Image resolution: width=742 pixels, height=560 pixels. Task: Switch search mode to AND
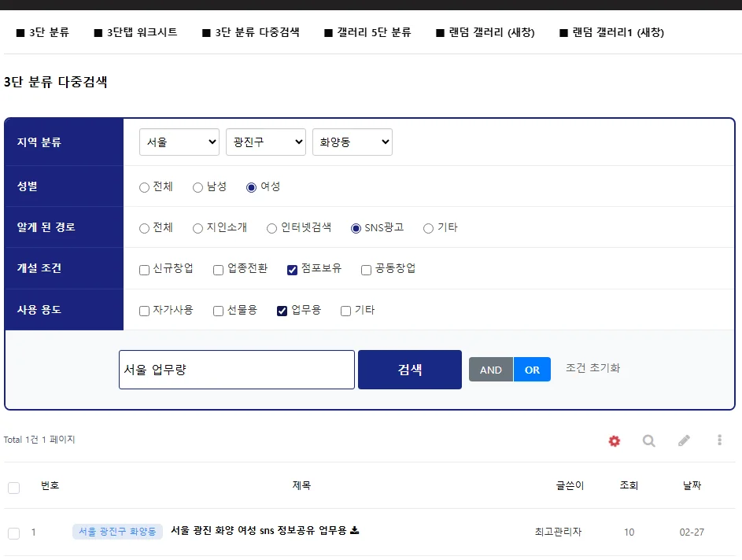pos(491,370)
